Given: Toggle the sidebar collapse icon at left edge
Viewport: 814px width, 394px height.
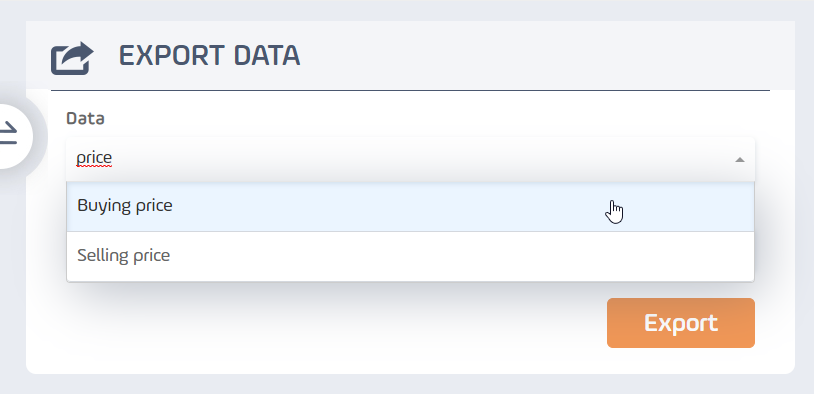Looking at the screenshot, I should pyautogui.click(x=9, y=136).
